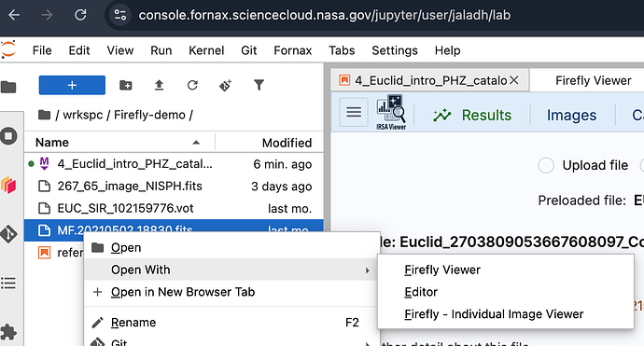Open the Tabs menu
The width and height of the screenshot is (644, 346).
[342, 50]
